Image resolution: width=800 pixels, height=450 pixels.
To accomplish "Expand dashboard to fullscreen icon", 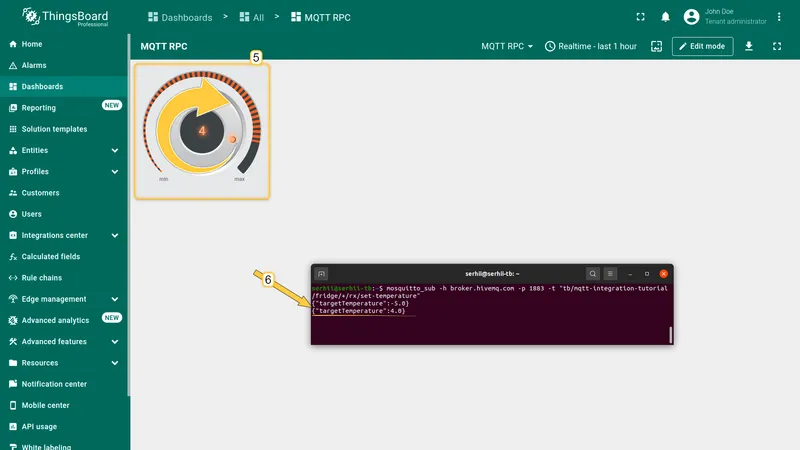I will click(x=777, y=46).
